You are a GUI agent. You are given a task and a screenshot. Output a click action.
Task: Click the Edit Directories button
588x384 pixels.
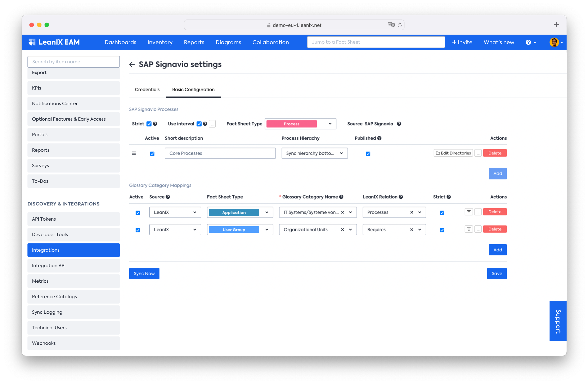[453, 153]
